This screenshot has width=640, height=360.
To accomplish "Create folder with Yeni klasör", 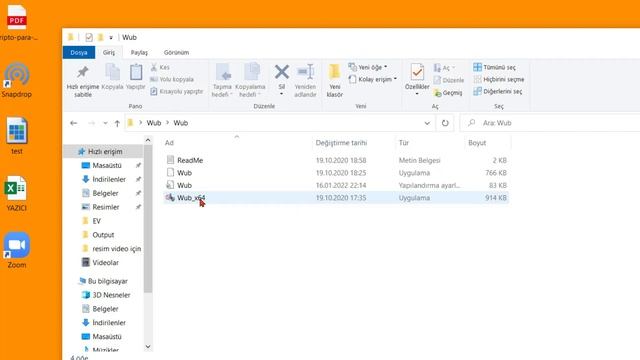I will (335, 81).
